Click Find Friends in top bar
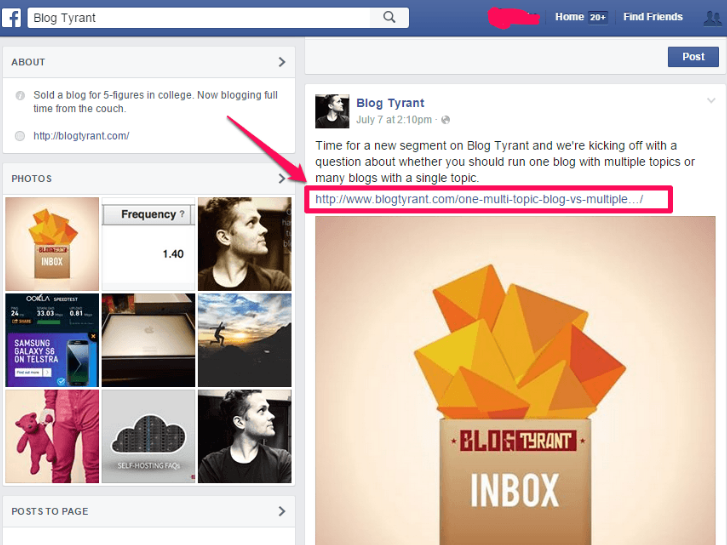 point(653,17)
